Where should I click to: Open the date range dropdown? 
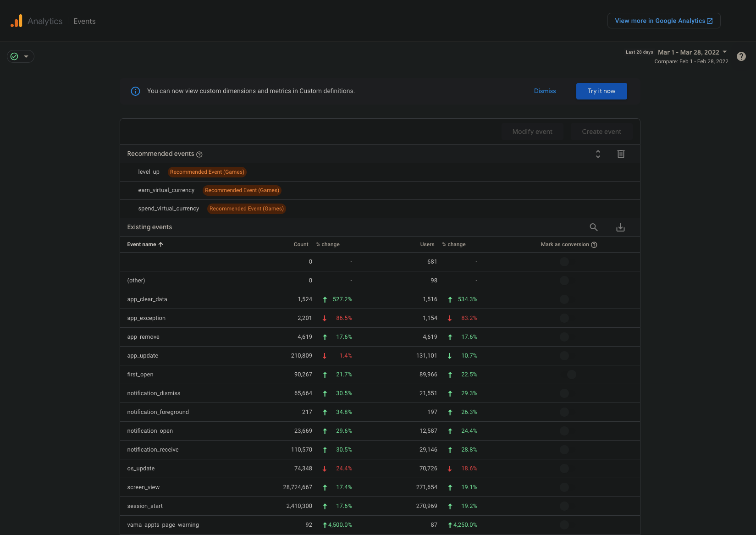pos(692,52)
